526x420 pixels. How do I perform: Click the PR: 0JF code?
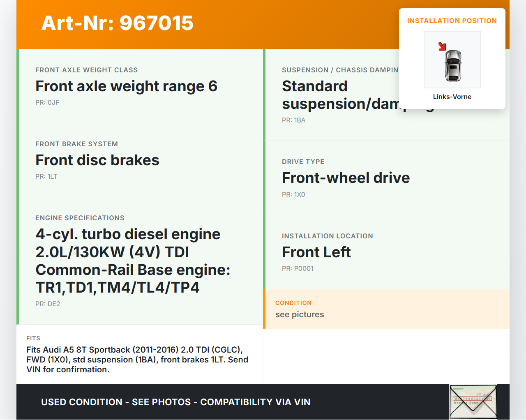(x=47, y=102)
